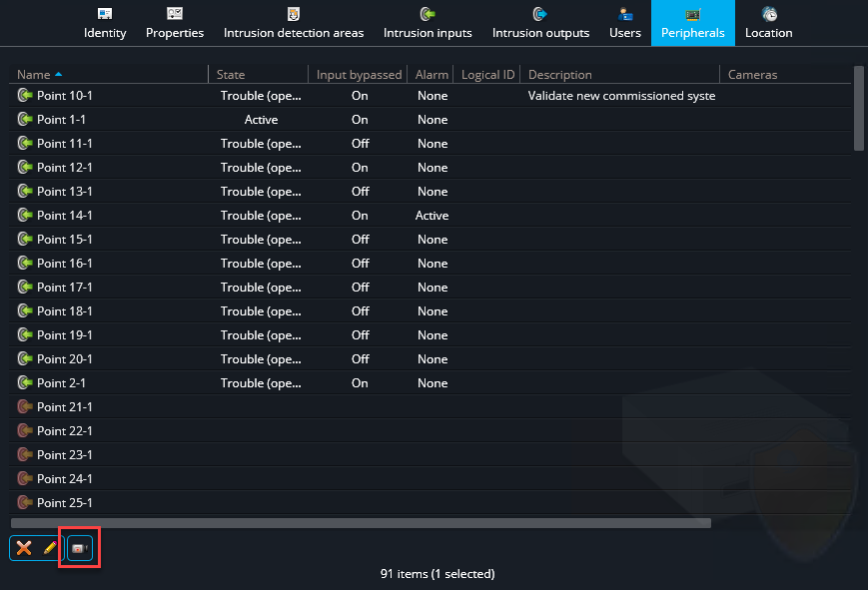Go to the Intrusion inputs tab
Viewport: 868px width, 590px height.
tap(428, 23)
